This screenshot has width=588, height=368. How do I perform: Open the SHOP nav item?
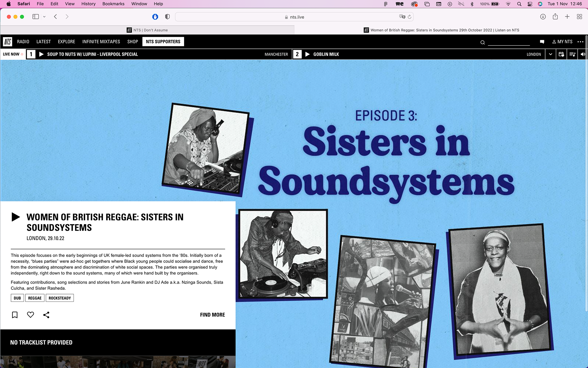click(133, 42)
